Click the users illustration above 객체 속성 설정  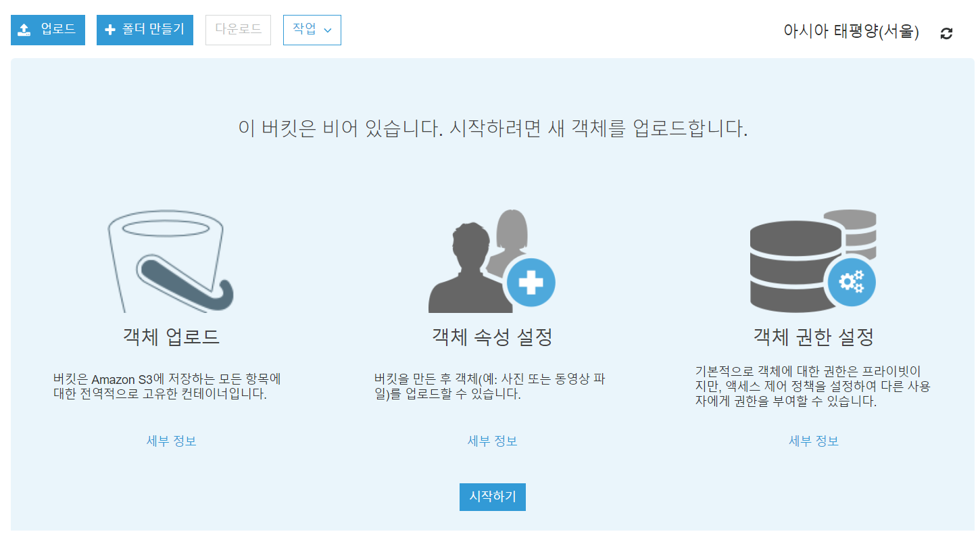point(492,262)
